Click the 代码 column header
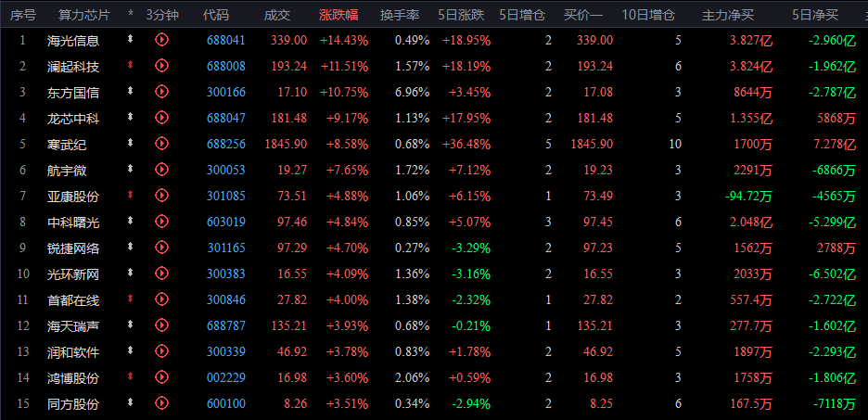This screenshot has width=868, height=420. (x=216, y=15)
